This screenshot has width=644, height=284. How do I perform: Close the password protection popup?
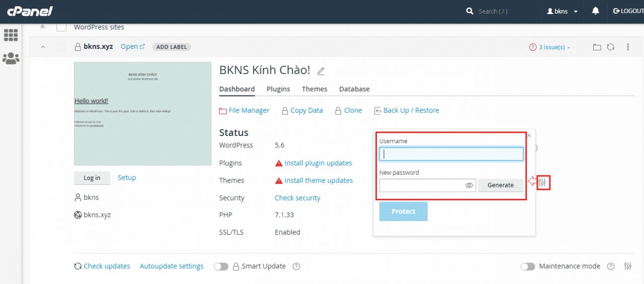(529, 135)
